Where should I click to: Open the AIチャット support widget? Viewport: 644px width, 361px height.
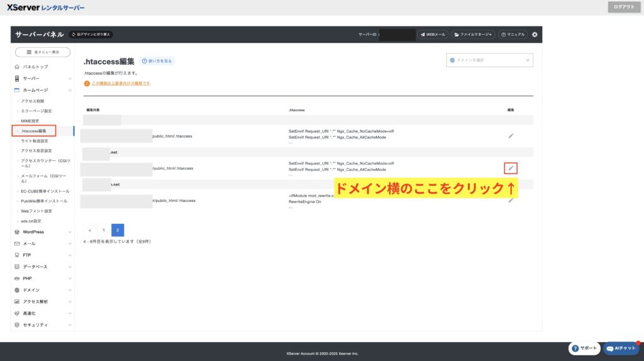click(621, 348)
